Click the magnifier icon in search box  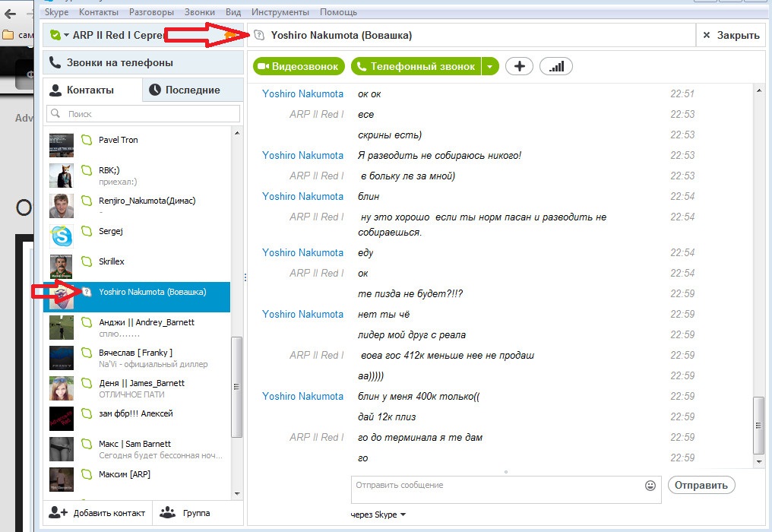(x=55, y=114)
